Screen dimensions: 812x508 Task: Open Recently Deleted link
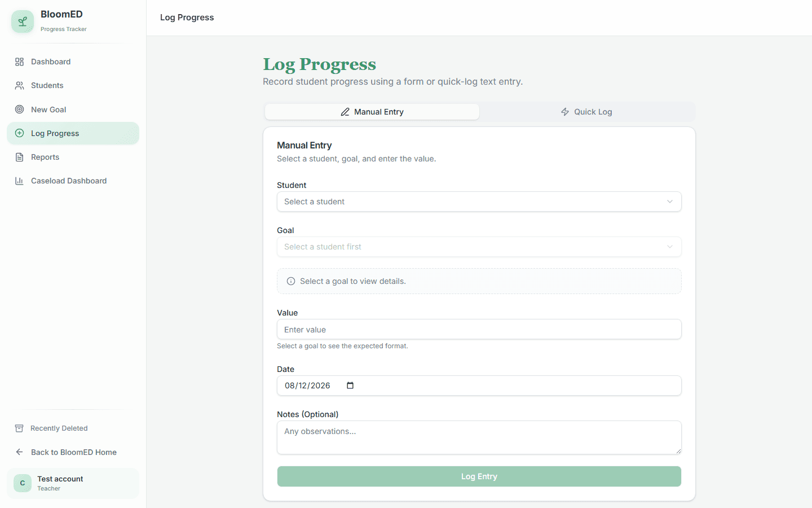point(73,428)
